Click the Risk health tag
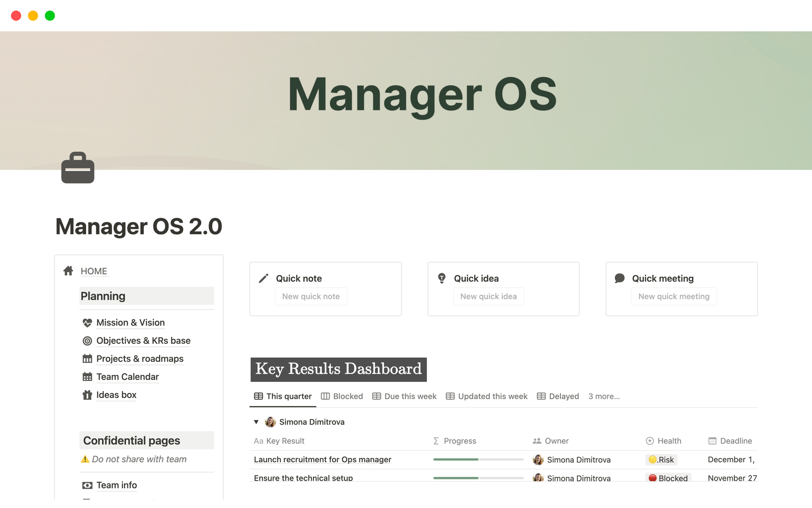This screenshot has height=508, width=812. (661, 459)
